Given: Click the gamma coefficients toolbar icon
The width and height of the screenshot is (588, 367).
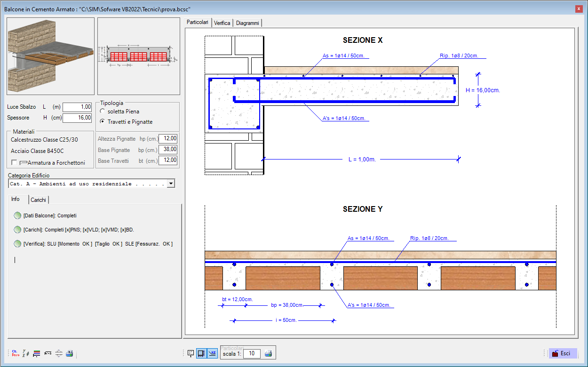Looking at the screenshot, I should click(x=26, y=353).
